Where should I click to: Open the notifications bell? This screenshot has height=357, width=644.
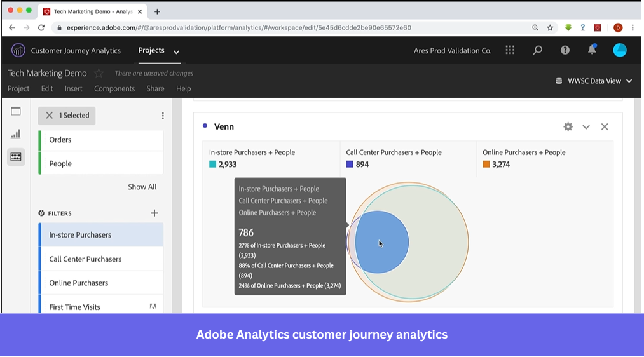click(592, 50)
